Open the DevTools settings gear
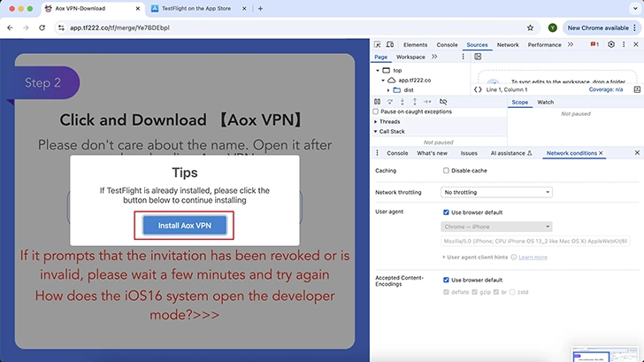The height and width of the screenshot is (362, 644). [611, 44]
